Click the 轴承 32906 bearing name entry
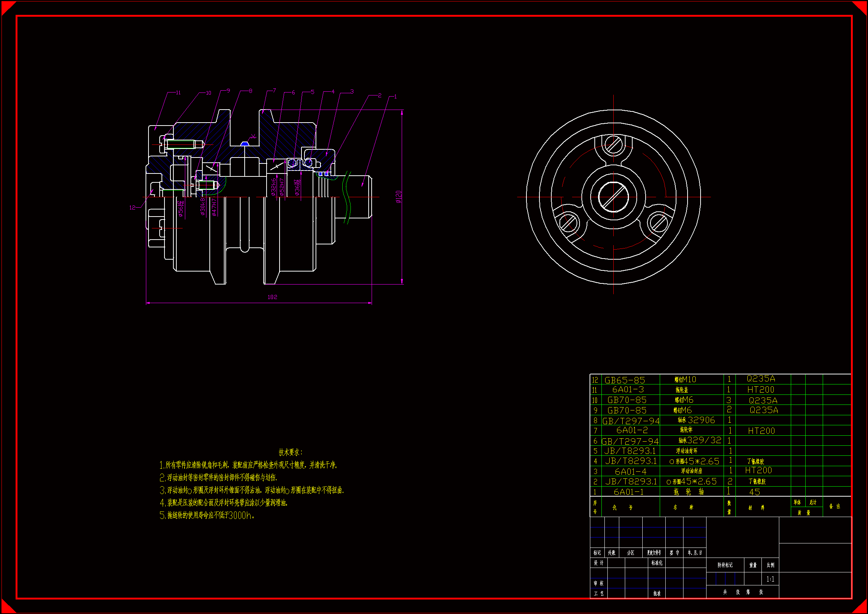Viewport: 868px width, 614px height. [696, 420]
